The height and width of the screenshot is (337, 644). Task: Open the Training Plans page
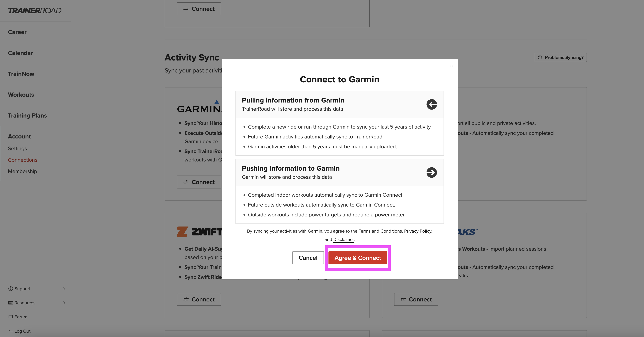[x=28, y=115]
